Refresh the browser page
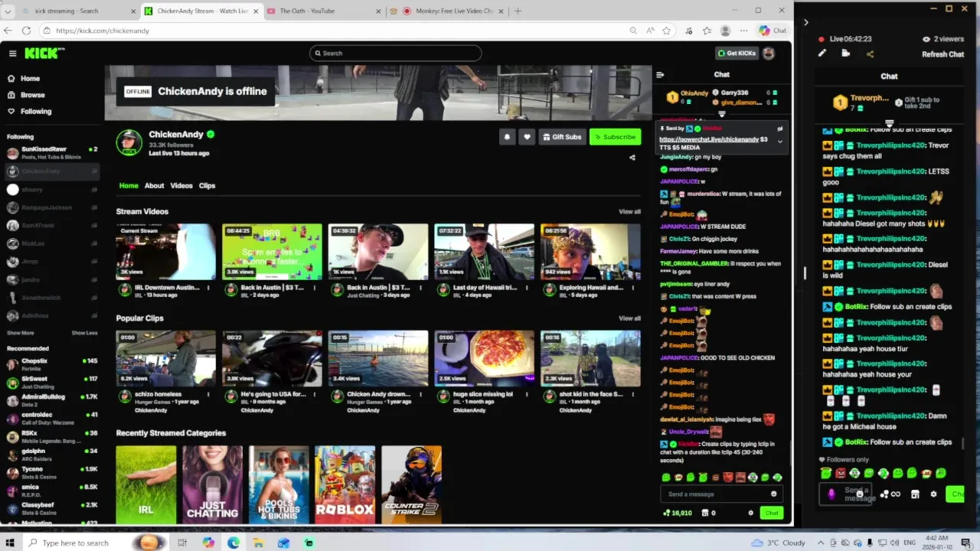The height and width of the screenshot is (551, 980). [26, 31]
